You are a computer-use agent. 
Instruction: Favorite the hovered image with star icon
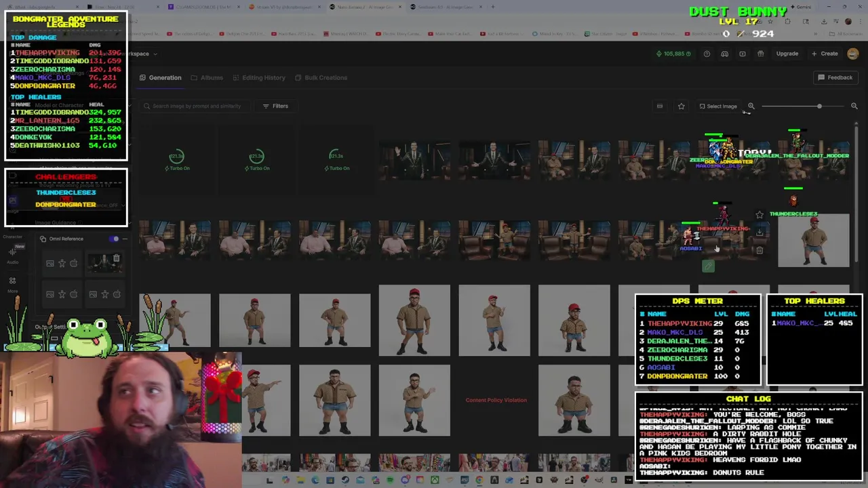tap(759, 215)
